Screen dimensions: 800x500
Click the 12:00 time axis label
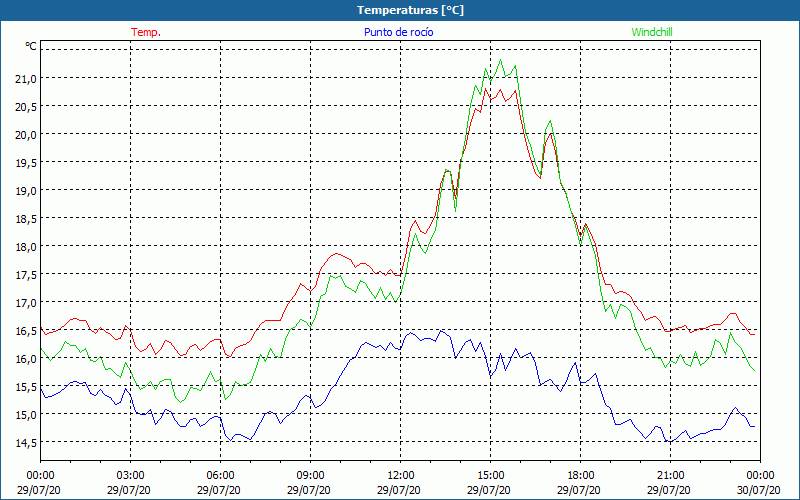[x=401, y=476]
